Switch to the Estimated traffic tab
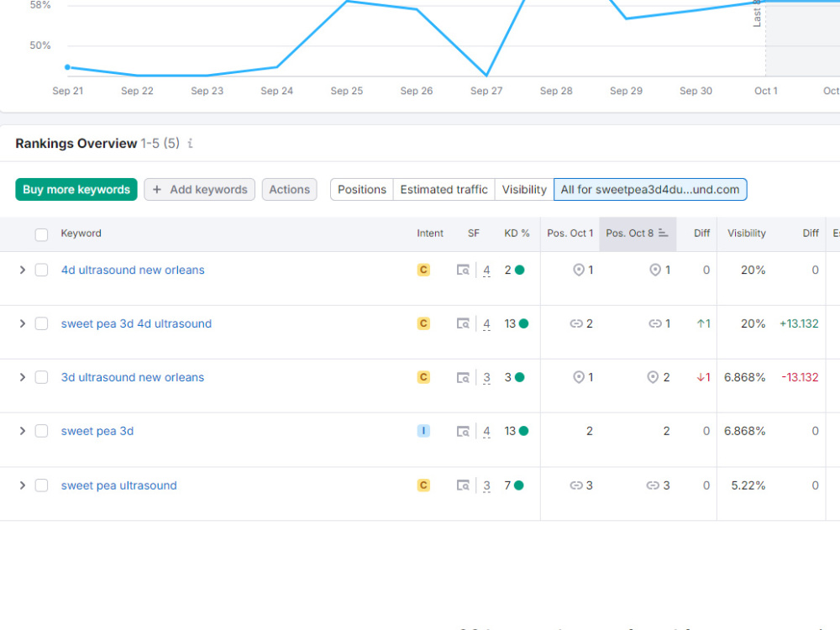840x630 pixels. [x=444, y=190]
